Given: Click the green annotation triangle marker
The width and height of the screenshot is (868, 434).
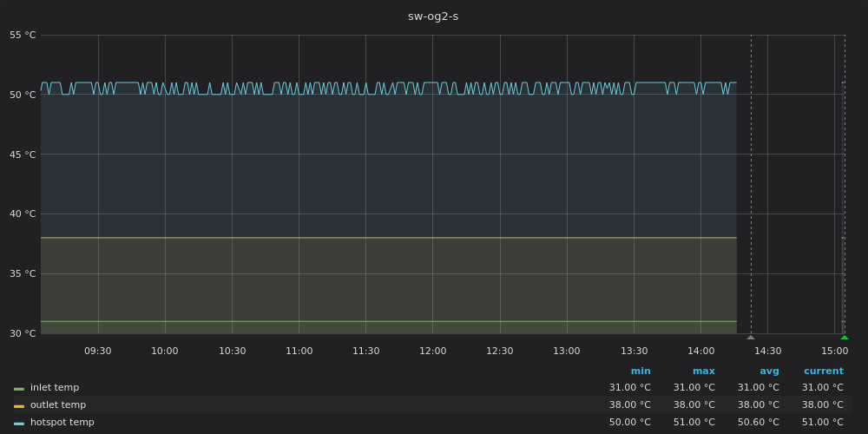Looking at the screenshot, I should (x=844, y=337).
